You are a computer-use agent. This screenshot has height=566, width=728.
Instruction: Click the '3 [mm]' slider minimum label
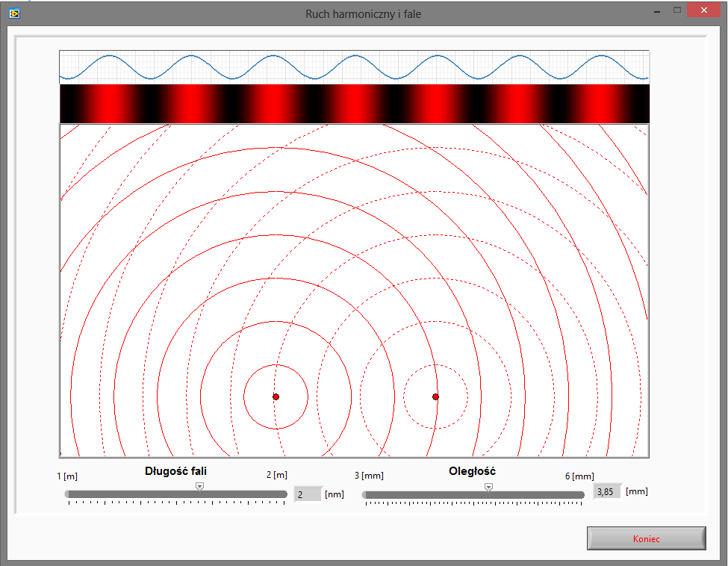click(x=369, y=476)
